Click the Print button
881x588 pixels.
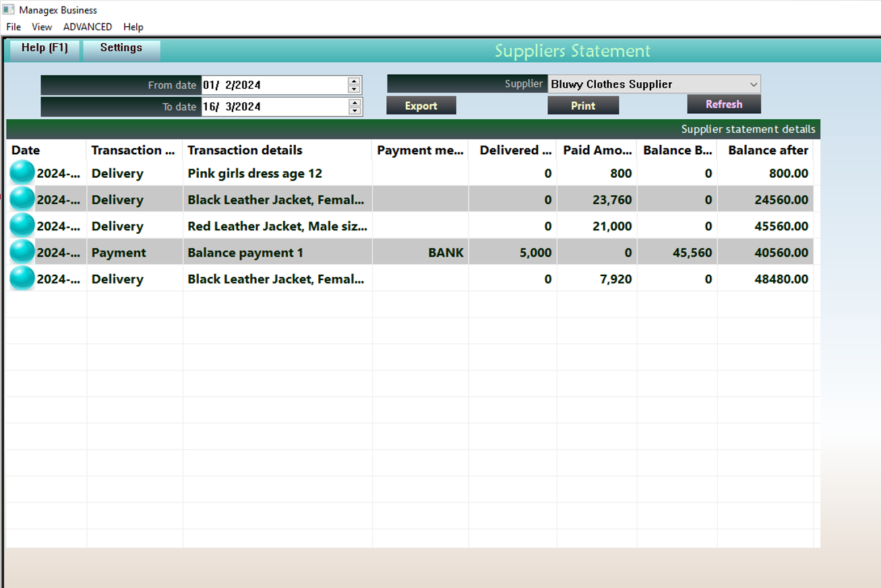click(x=583, y=106)
